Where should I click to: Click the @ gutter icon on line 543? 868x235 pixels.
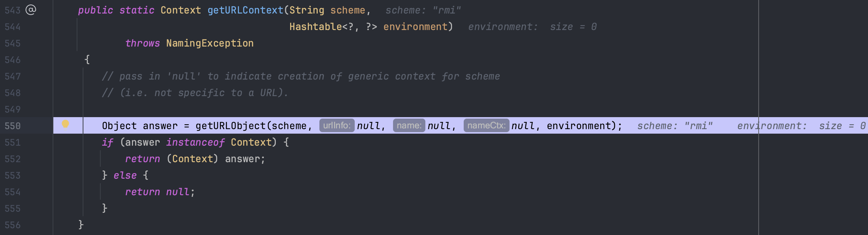pos(31,10)
